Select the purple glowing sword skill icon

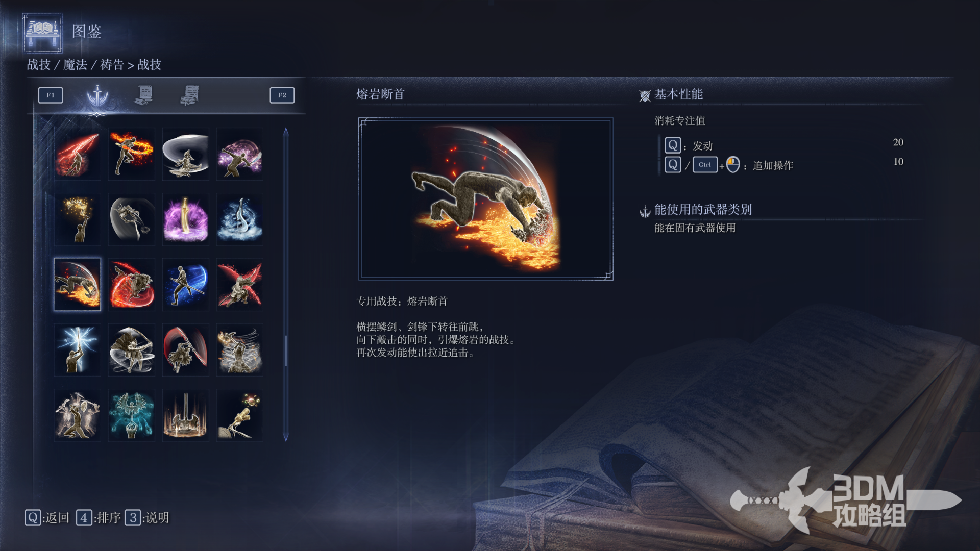click(186, 219)
